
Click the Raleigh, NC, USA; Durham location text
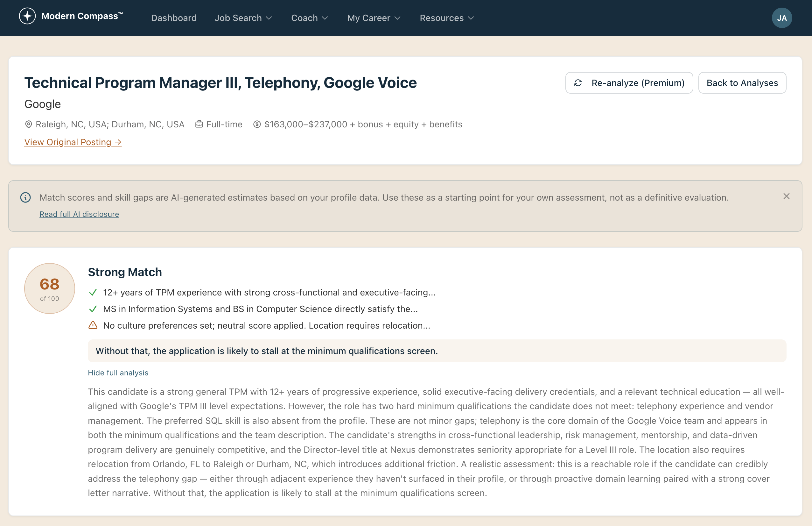tap(110, 124)
